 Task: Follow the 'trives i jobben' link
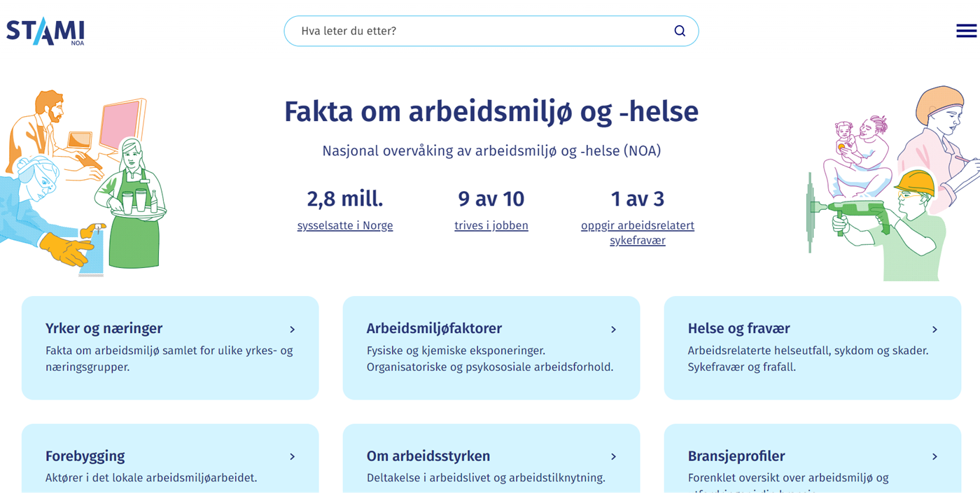[x=491, y=225]
